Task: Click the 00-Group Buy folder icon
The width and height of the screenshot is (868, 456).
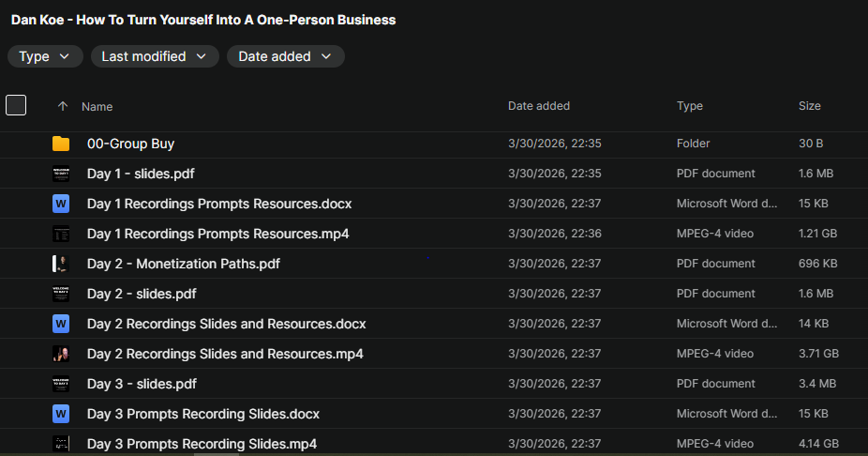Action: click(x=61, y=144)
